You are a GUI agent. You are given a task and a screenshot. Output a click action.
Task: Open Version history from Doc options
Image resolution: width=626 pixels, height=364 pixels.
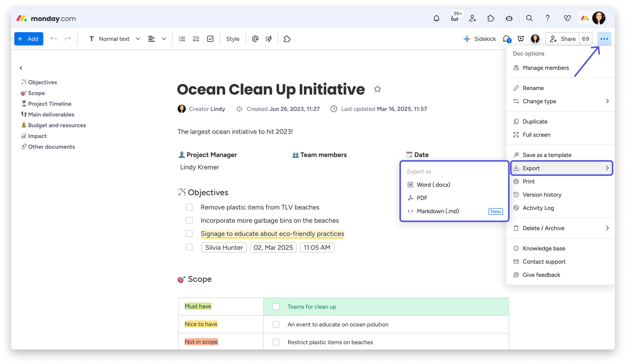542,194
